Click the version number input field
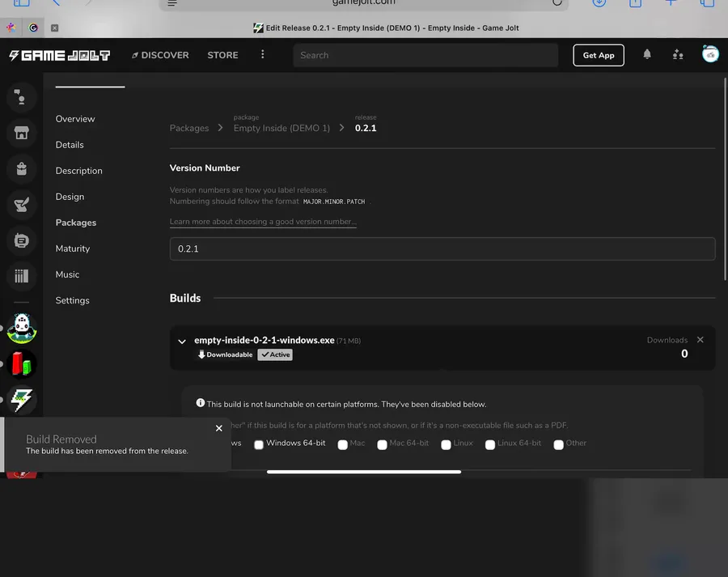728x577 pixels. pos(442,248)
